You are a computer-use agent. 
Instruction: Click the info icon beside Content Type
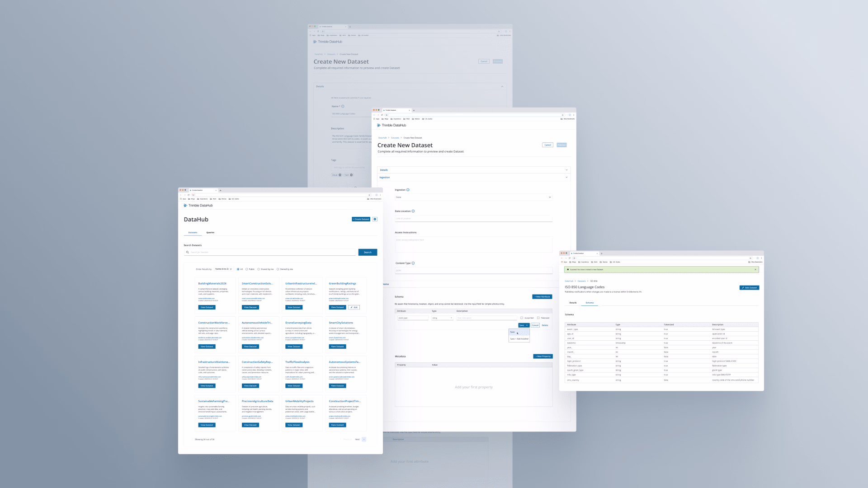413,263
